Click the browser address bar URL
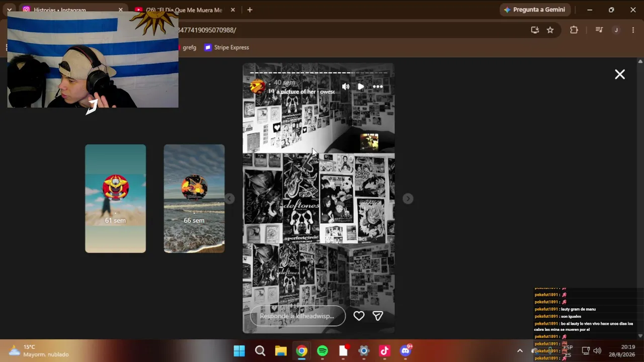 coord(207,30)
